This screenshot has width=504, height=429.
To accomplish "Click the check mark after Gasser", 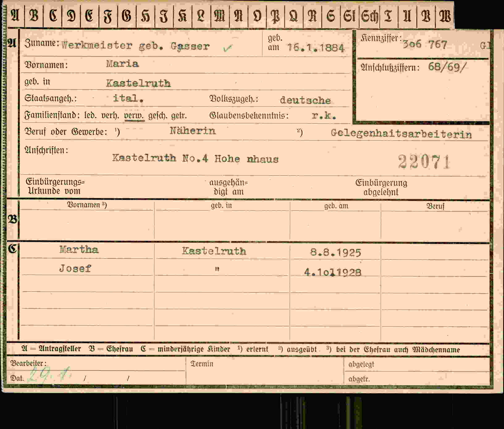I will pyautogui.click(x=227, y=48).
